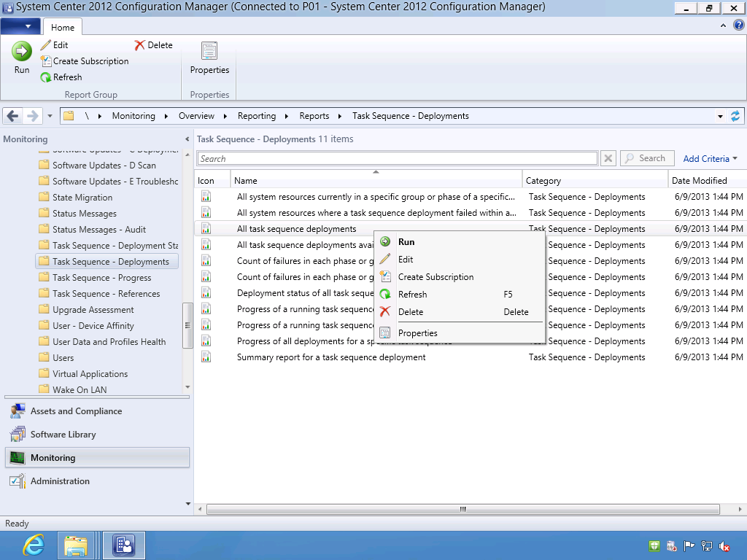The width and height of the screenshot is (747, 560).
Task: Collapse the Monitoring navigation pane
Action: tap(187, 139)
